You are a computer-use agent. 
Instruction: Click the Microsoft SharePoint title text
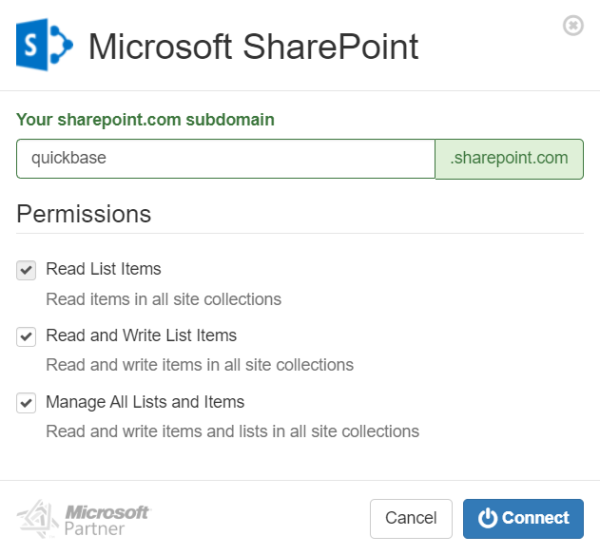pos(253,47)
